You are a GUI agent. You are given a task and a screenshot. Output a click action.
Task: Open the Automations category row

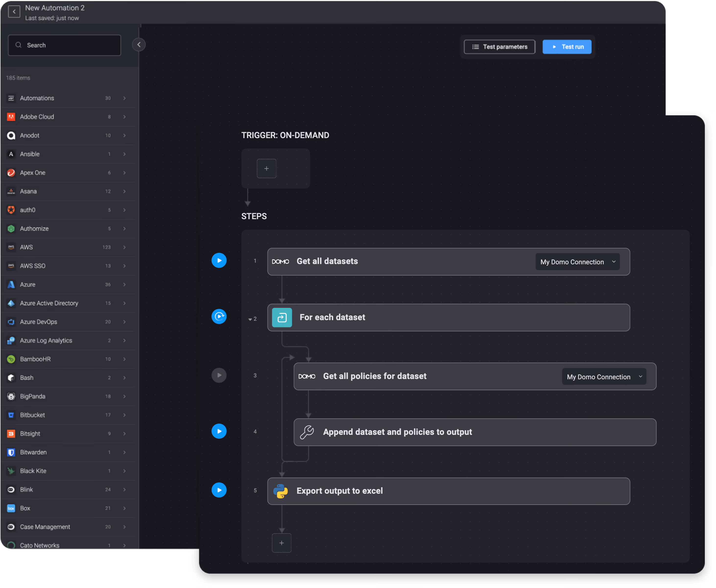tap(68, 98)
